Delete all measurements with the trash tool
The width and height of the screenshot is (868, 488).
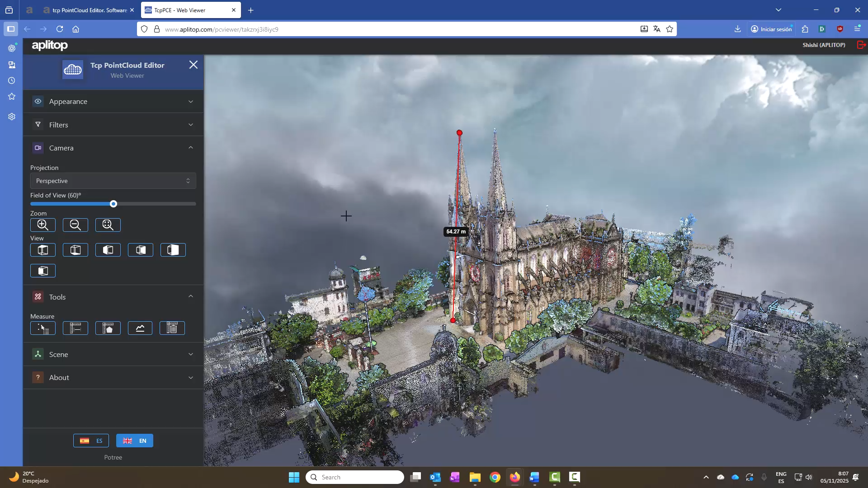pyautogui.click(x=172, y=328)
